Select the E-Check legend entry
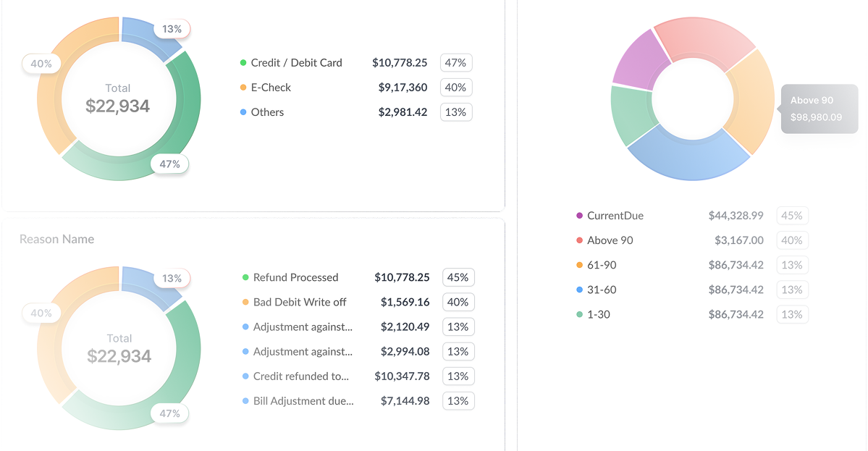Screen dimensions: 868x451 pos(270,88)
